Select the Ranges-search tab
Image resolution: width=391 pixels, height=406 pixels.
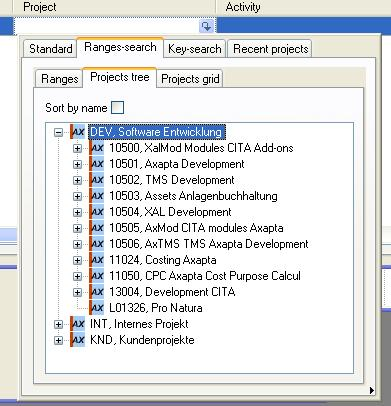point(120,47)
